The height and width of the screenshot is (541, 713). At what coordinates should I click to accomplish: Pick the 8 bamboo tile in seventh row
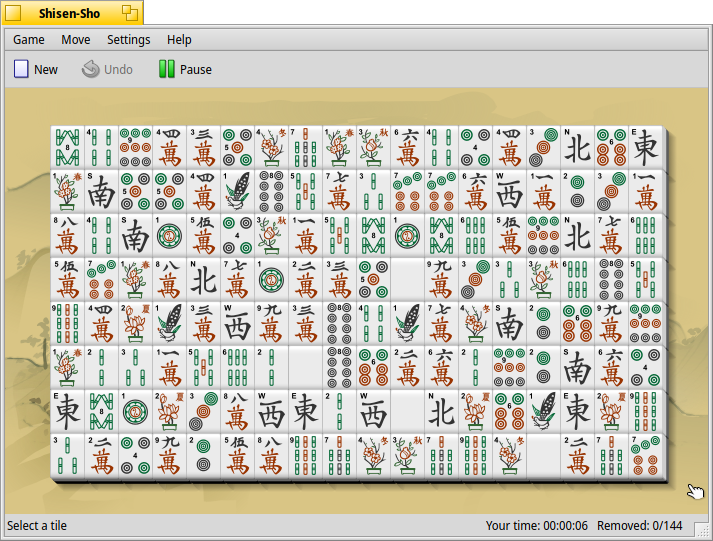click(x=102, y=412)
